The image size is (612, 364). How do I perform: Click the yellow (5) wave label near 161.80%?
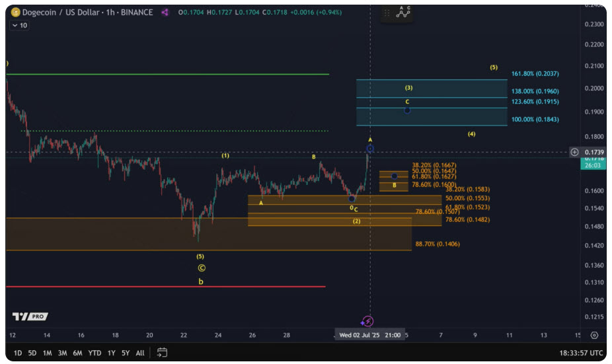click(x=494, y=67)
